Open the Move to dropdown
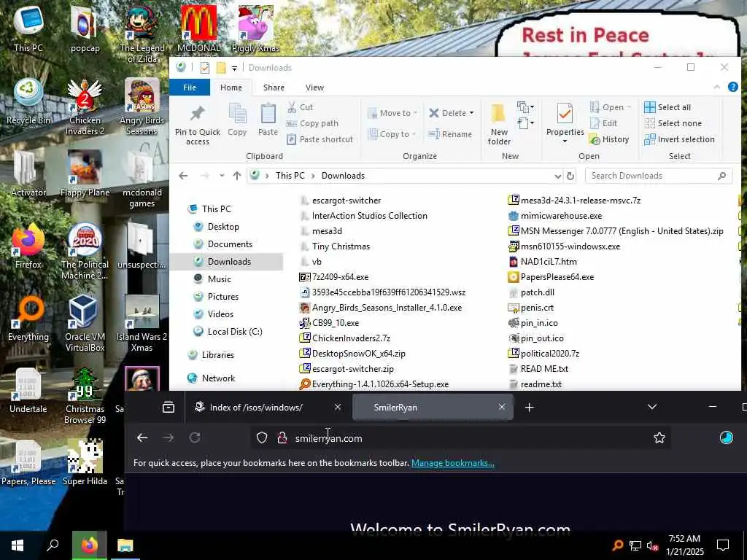The height and width of the screenshot is (560, 747). (x=392, y=113)
